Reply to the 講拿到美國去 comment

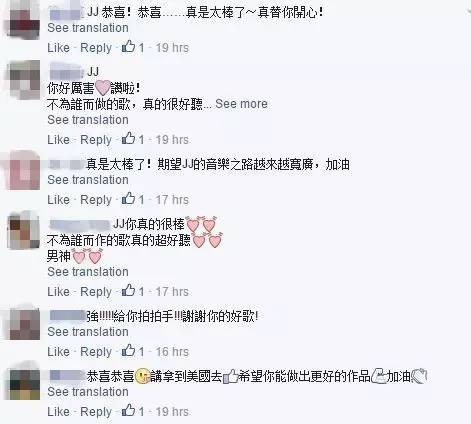coord(96,412)
